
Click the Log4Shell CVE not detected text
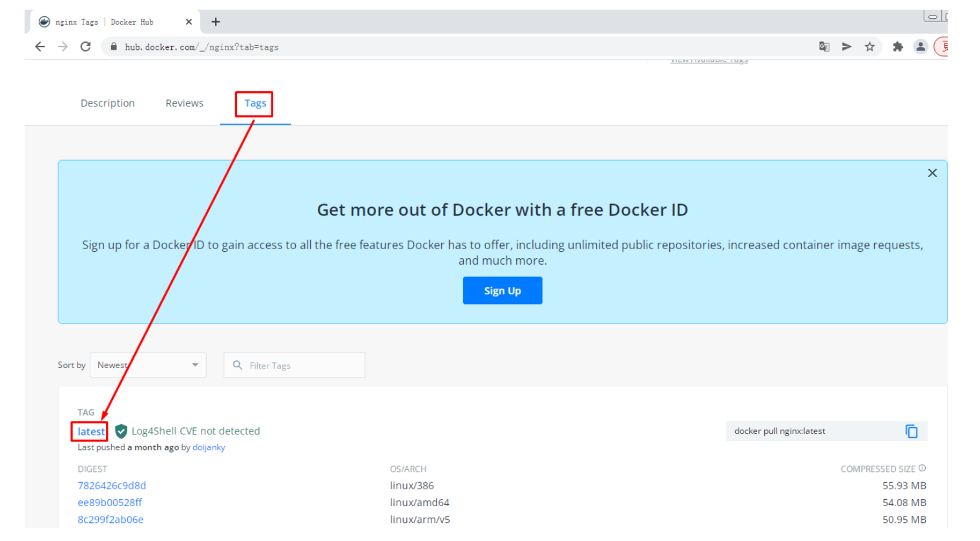click(196, 431)
